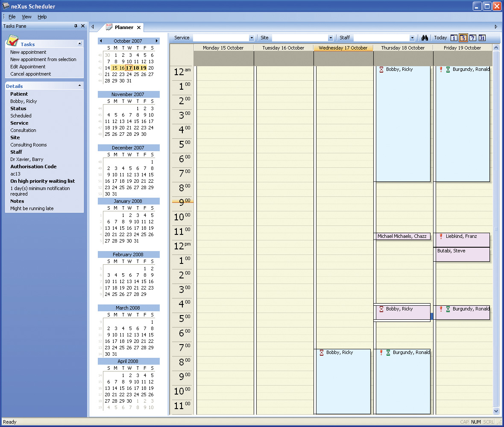Select Michael Michaels, Chazz appointment
The height and width of the screenshot is (427, 504).
point(403,237)
